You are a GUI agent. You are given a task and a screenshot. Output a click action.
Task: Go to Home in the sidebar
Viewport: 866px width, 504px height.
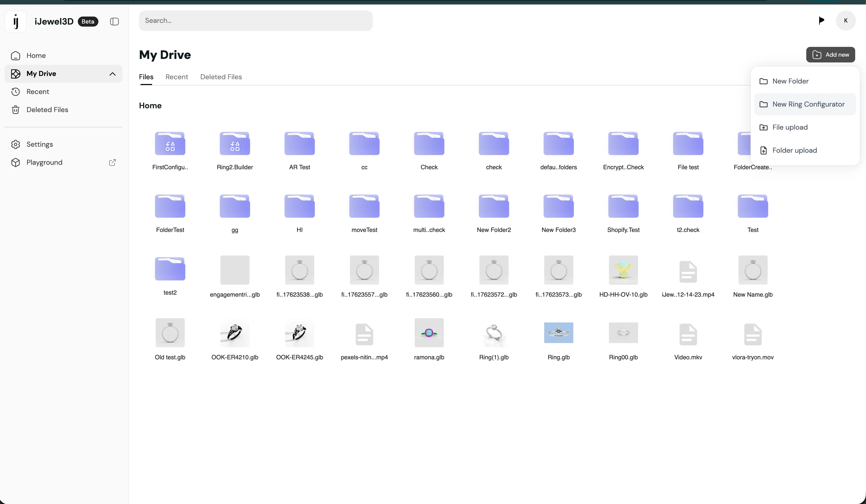pos(36,56)
